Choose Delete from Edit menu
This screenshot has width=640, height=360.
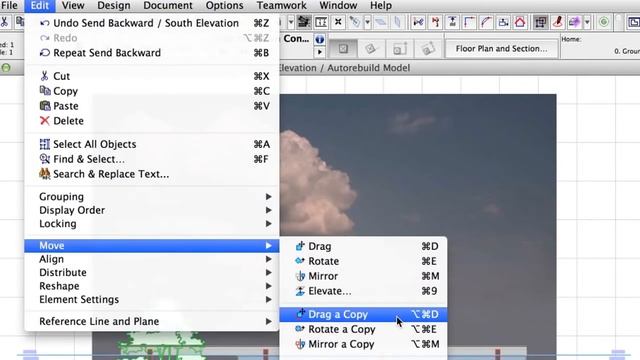(152, 121)
